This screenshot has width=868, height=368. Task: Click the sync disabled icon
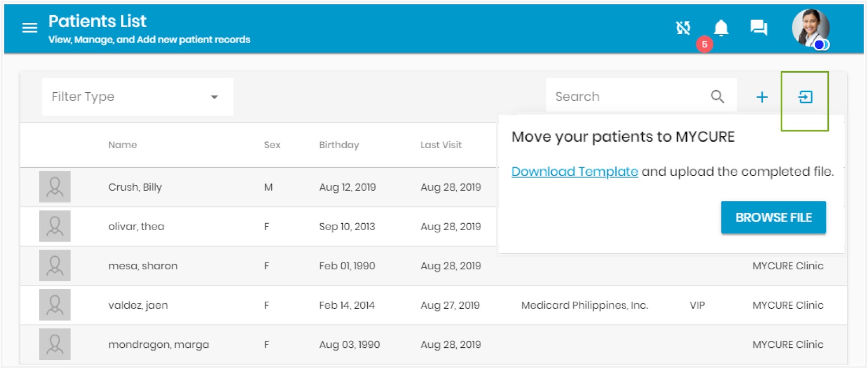[683, 28]
